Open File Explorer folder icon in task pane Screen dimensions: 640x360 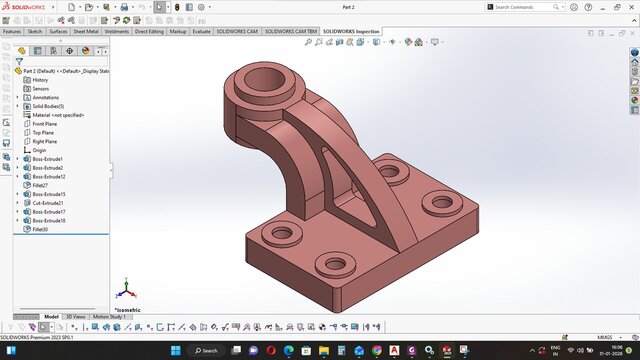tap(635, 81)
